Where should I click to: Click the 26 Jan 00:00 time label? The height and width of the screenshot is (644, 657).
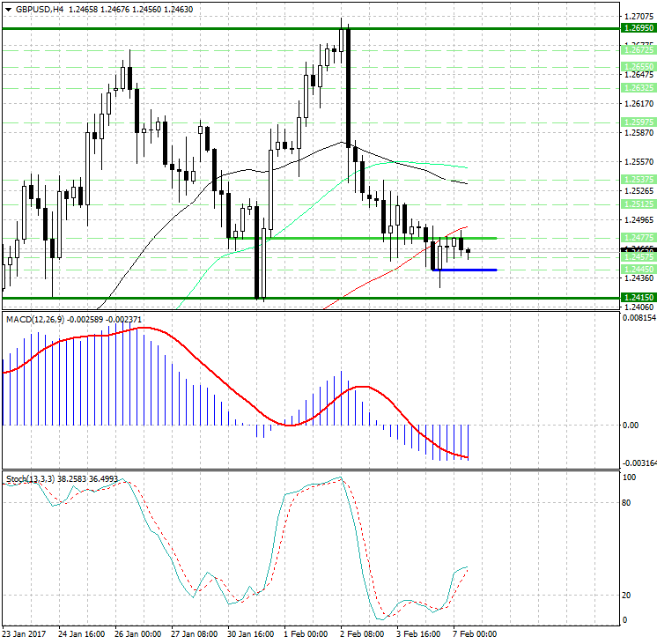pyautogui.click(x=138, y=633)
